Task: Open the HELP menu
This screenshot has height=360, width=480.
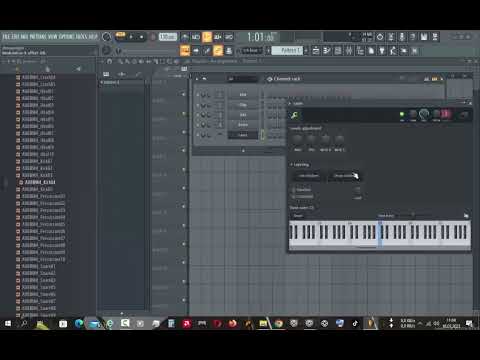Action: (x=93, y=37)
